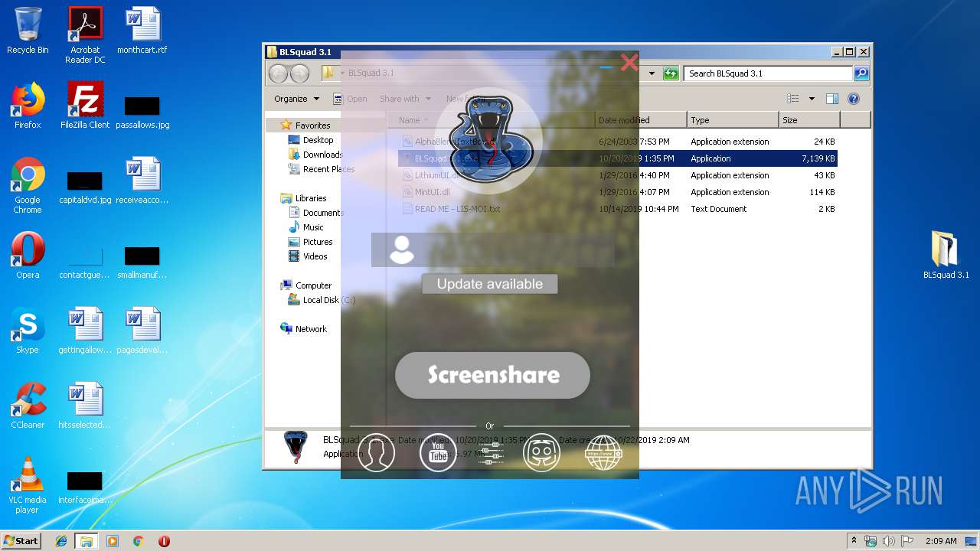Minimize BLSquad overlay with blue dash
The image size is (980, 551).
point(606,67)
